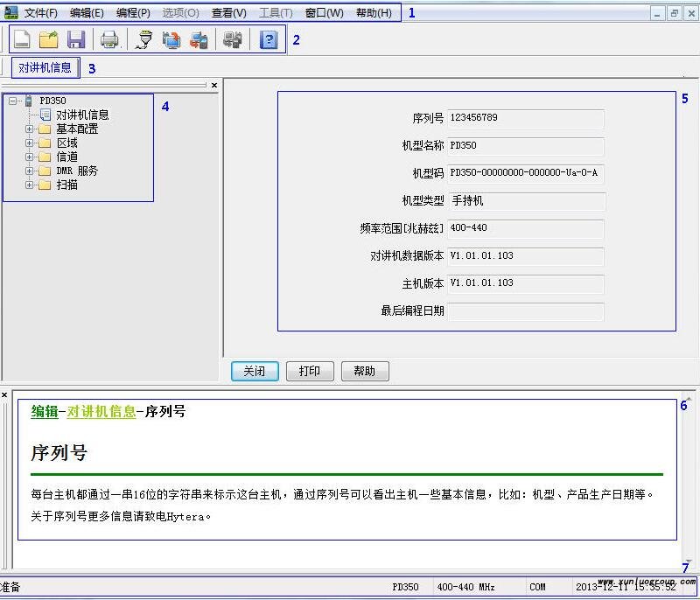
Task: Click the New file toolbar icon
Action: [22, 39]
